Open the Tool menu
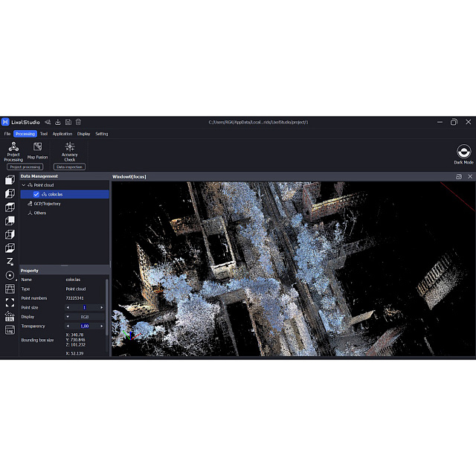 44,134
